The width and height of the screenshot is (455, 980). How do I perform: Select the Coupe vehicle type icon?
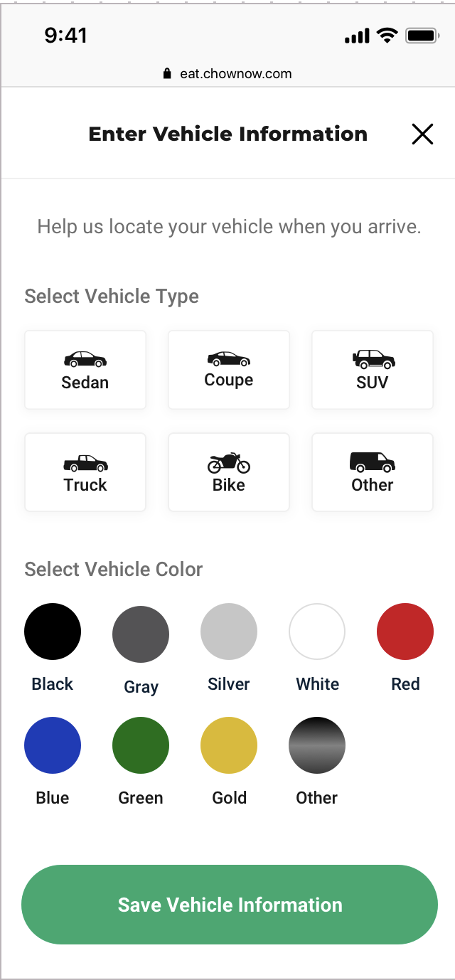click(228, 369)
